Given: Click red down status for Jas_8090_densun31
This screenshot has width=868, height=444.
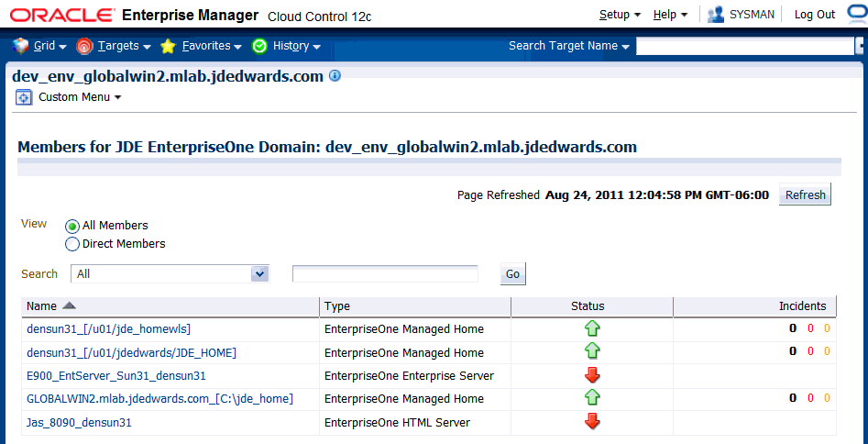Looking at the screenshot, I should tap(592, 422).
